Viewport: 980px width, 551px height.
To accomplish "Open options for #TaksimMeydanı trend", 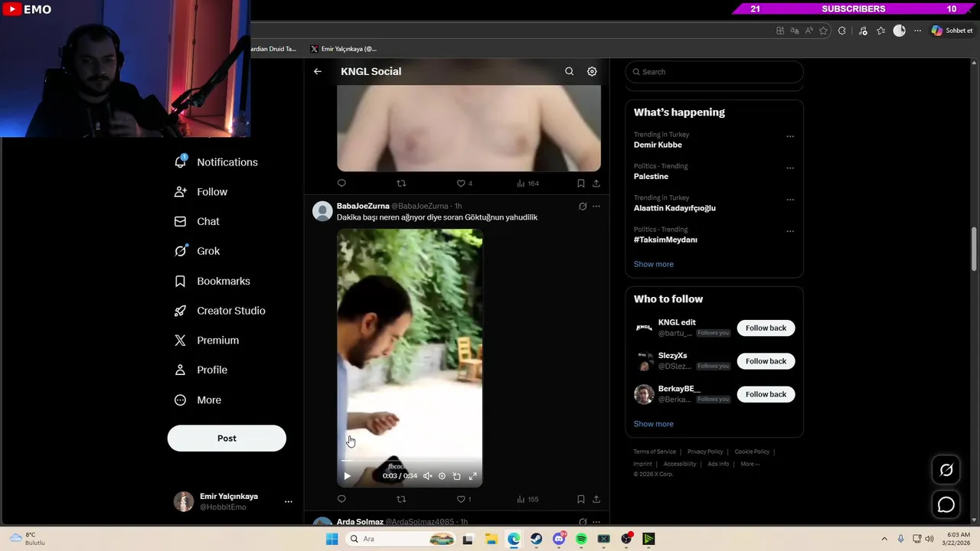I will point(790,231).
